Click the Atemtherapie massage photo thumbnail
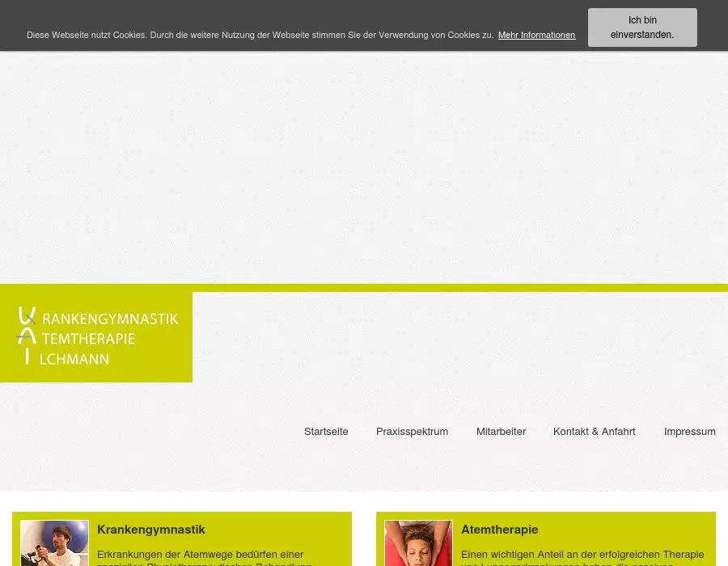This screenshot has height=566, width=728. click(418, 543)
